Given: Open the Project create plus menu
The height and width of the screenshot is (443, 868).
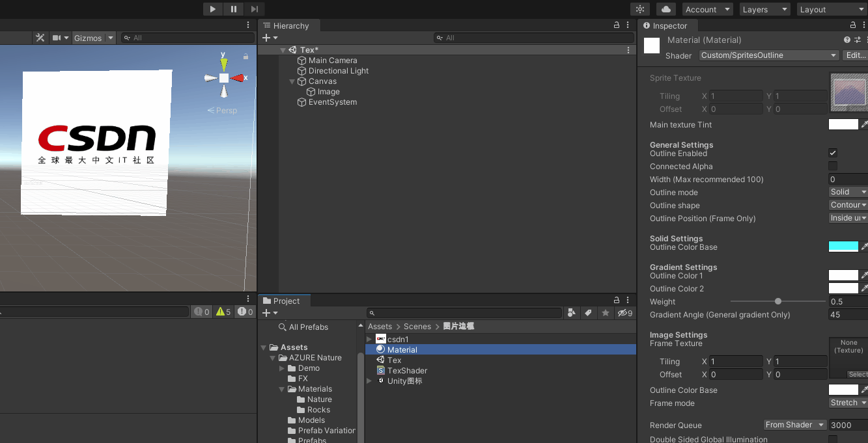Looking at the screenshot, I should 270,313.
